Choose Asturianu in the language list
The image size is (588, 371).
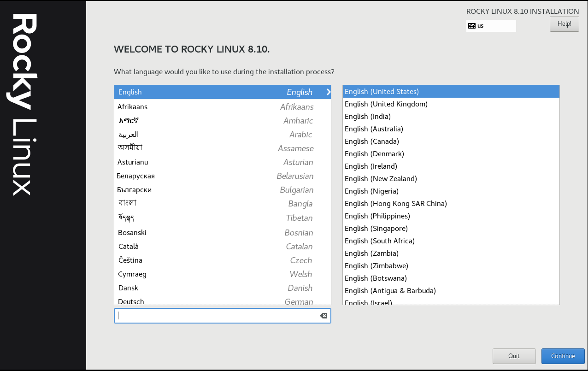click(223, 162)
